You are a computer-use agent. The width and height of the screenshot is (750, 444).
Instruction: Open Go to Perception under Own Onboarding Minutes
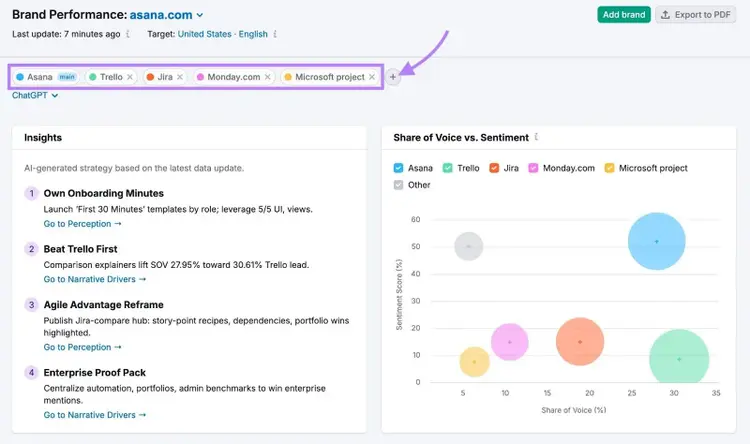point(82,223)
